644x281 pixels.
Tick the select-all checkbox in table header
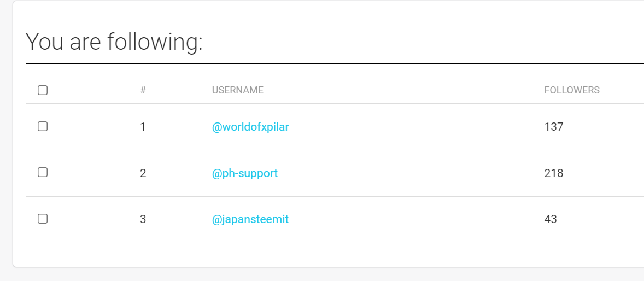43,90
